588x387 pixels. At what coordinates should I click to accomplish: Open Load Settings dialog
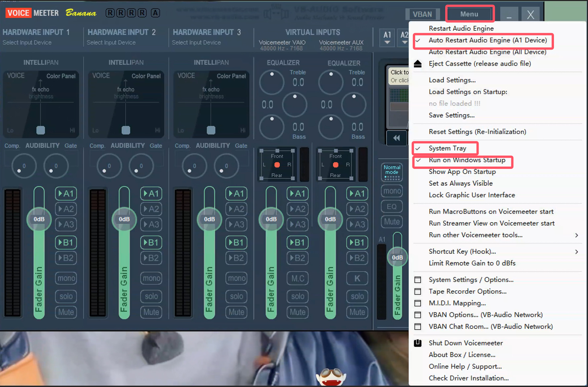[452, 80]
